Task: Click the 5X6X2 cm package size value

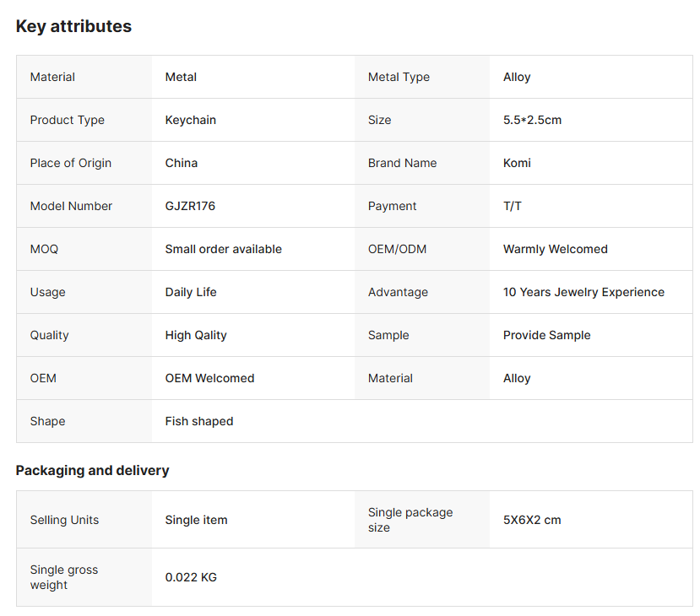Action: [532, 520]
